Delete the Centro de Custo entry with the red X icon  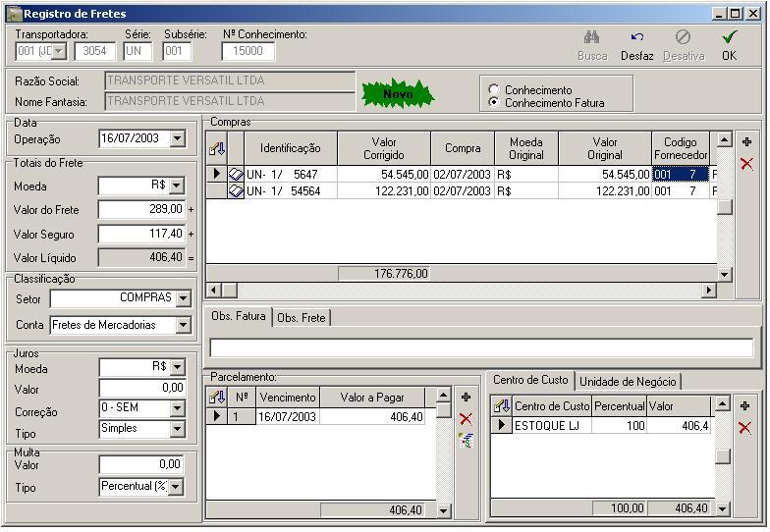pos(744,427)
